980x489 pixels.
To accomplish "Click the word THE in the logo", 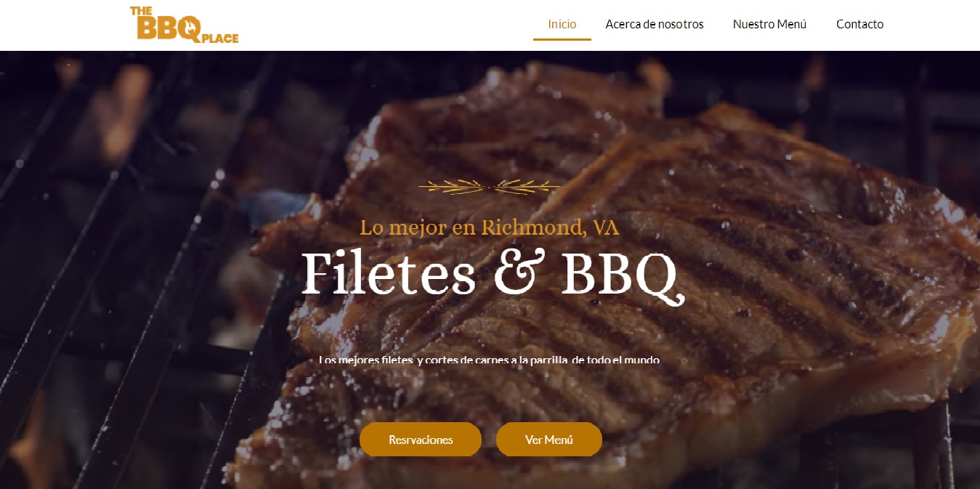I will pos(140,11).
